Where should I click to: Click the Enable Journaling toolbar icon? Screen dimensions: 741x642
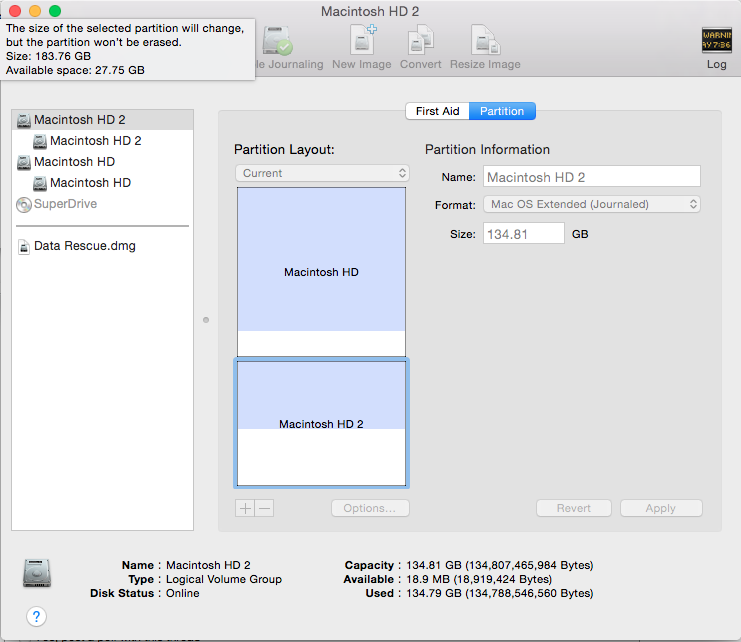(x=277, y=41)
